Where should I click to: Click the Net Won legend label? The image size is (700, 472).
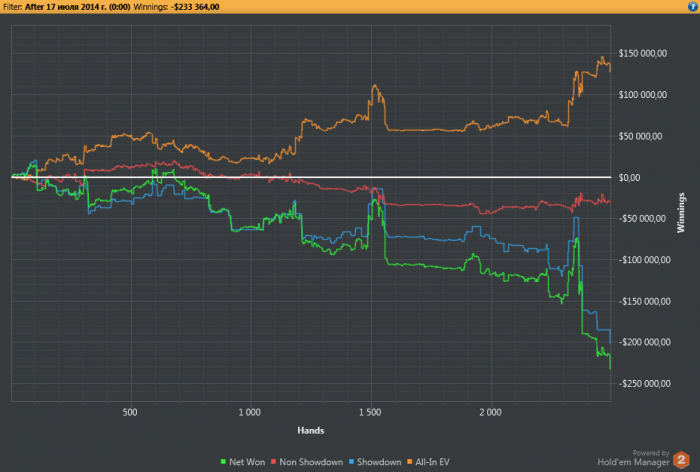[247, 462]
